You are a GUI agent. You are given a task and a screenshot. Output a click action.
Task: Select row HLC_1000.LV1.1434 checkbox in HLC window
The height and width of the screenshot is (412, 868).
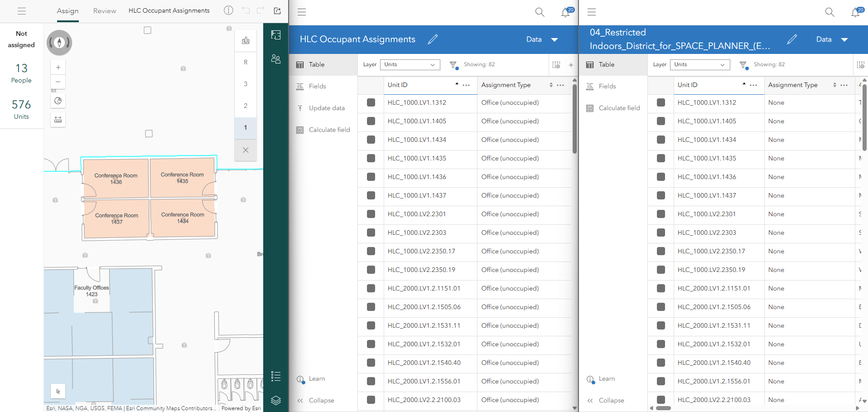click(x=371, y=140)
